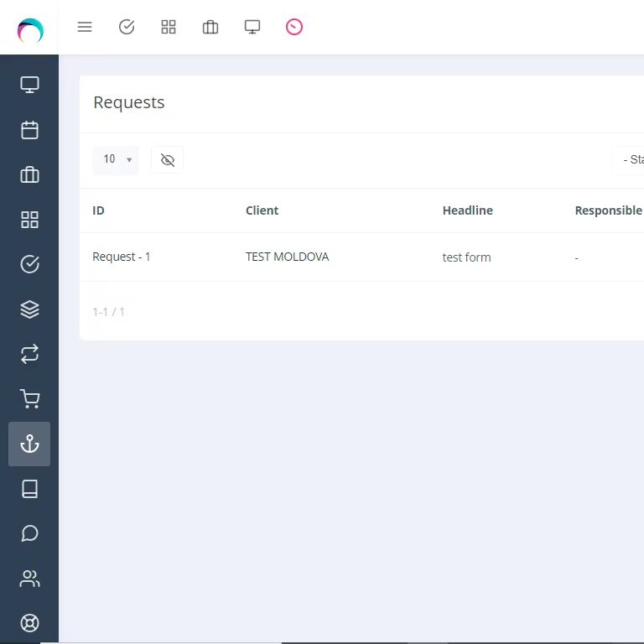Click the lifebuoy support sidebar icon
Screen dimensions: 644x644
29,623
